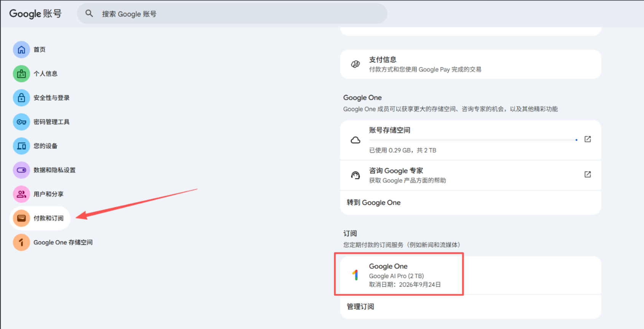This screenshot has width=644, height=329.
Task: Click 转到 Google One link
Action: pyautogui.click(x=373, y=203)
